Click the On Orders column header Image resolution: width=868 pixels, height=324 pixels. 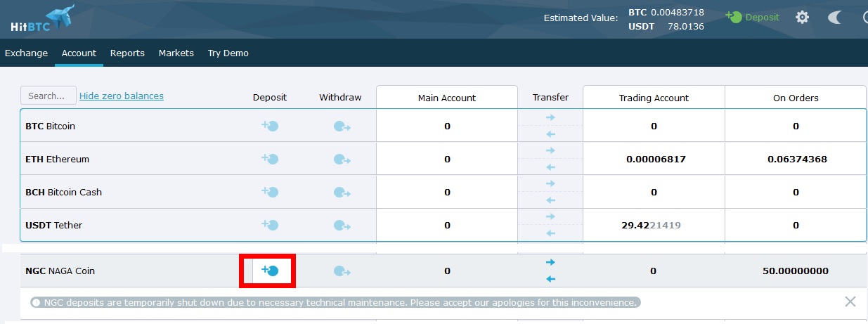(x=796, y=98)
